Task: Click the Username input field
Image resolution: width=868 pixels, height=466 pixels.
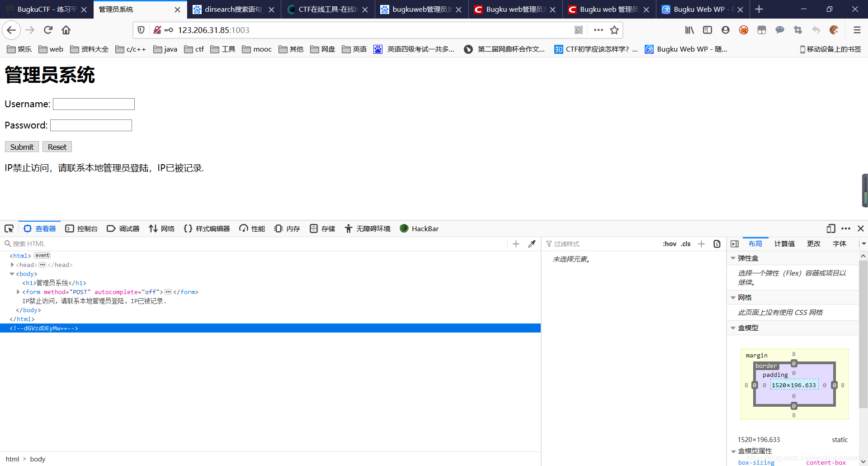Action: pyautogui.click(x=94, y=104)
